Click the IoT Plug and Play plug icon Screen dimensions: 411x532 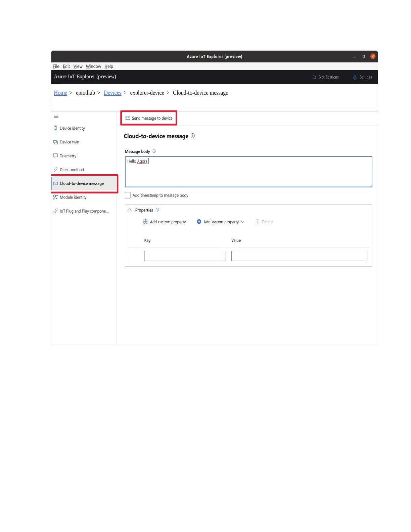point(55,211)
